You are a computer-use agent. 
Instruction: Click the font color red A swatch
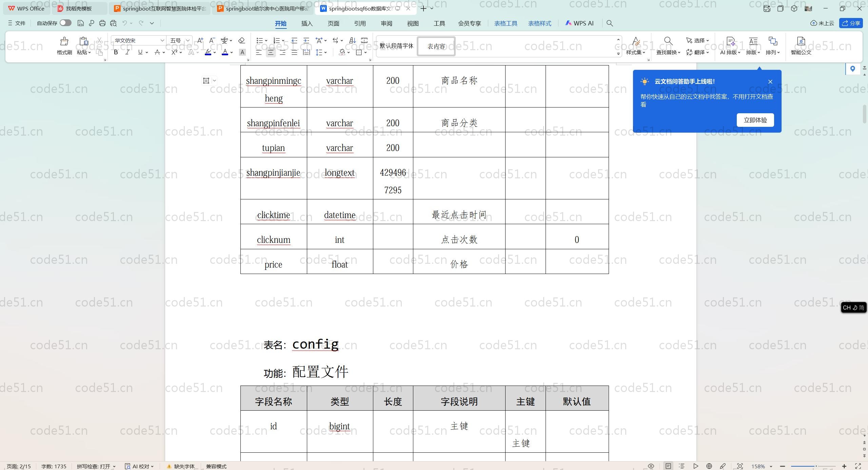pyautogui.click(x=225, y=52)
